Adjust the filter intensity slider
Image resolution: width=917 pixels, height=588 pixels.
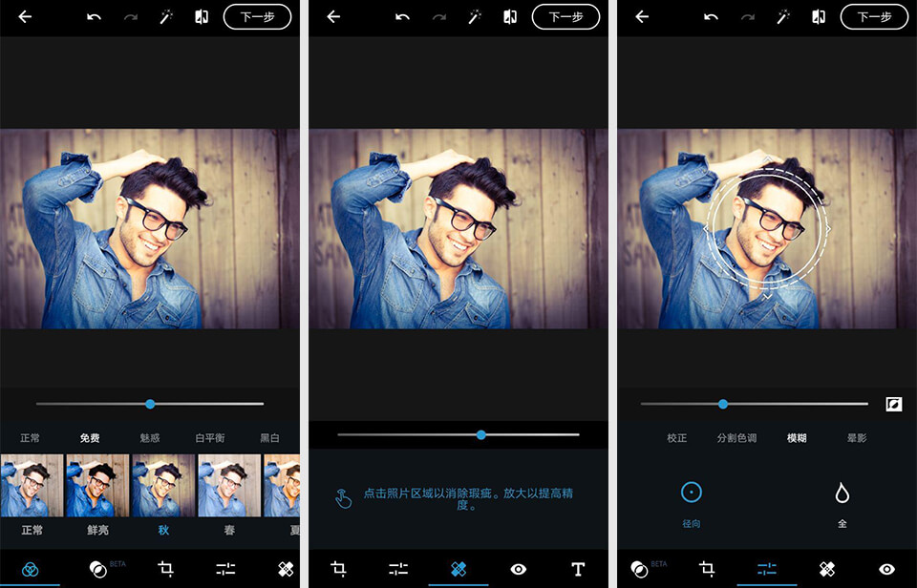pos(151,404)
